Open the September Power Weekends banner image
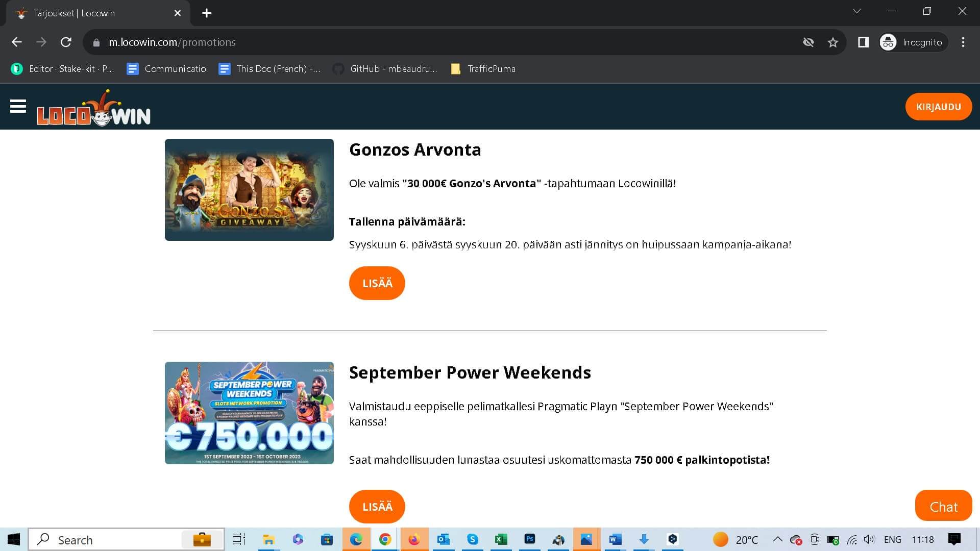The image size is (980, 551). [x=249, y=413]
